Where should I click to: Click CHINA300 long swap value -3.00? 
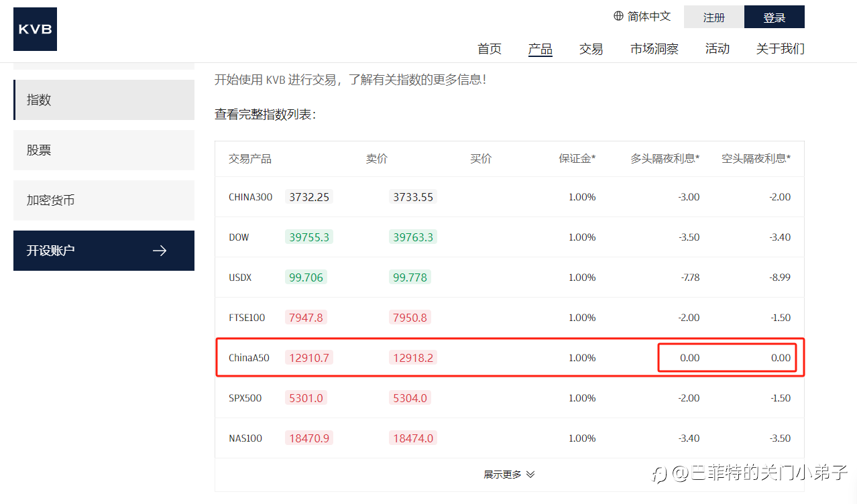pos(689,197)
